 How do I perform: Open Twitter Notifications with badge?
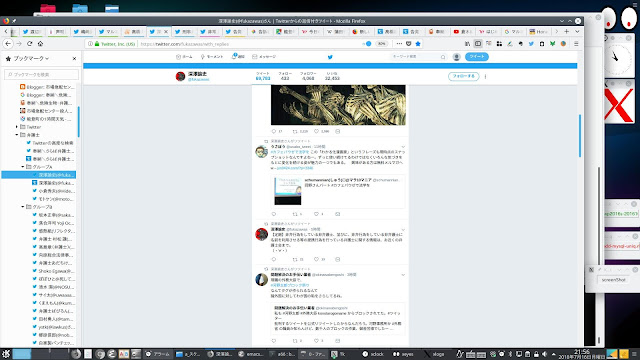(238, 57)
